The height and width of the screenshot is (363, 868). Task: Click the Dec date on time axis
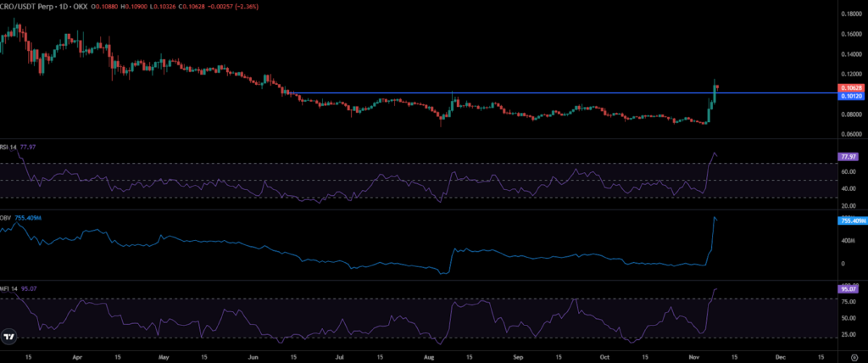[781, 357]
